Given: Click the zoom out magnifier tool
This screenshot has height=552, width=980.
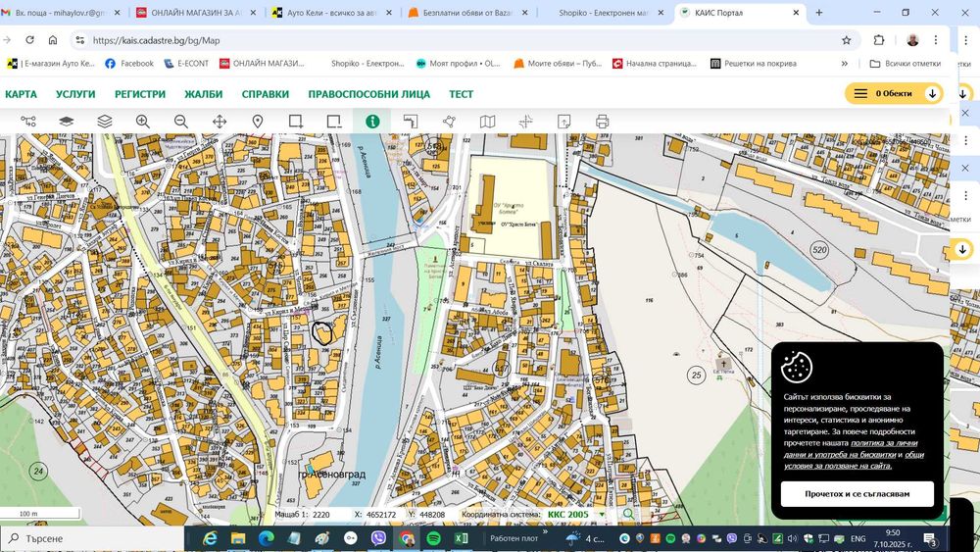Looking at the screenshot, I should pos(181,122).
